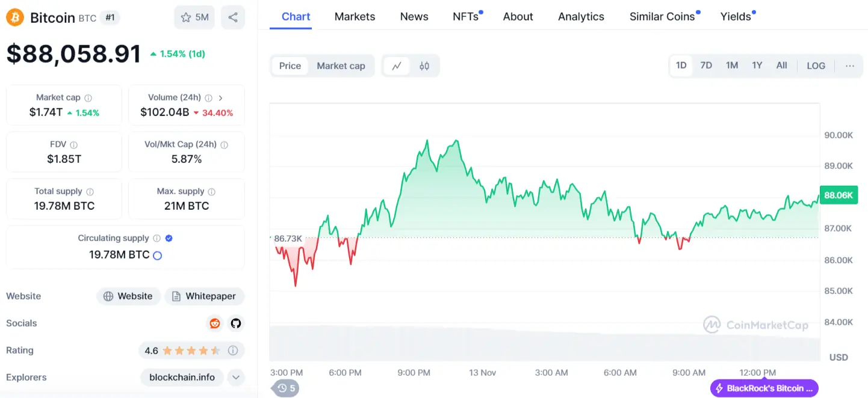This screenshot has width=868, height=398.
Task: Open Bitcoin's GitHub repository icon
Action: tap(236, 323)
